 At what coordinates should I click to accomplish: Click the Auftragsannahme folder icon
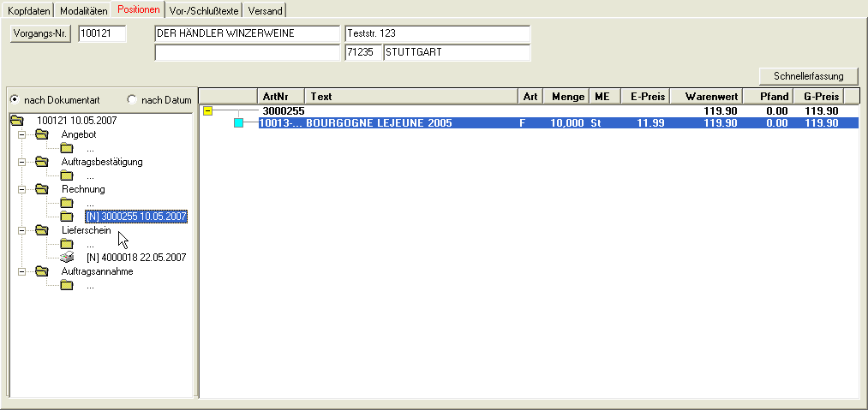(40, 271)
